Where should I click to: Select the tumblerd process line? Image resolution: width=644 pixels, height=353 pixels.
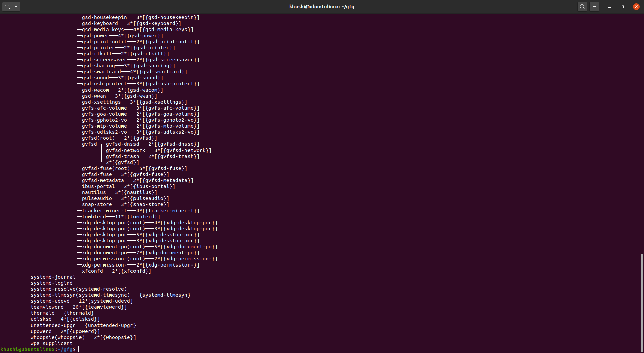pyautogui.click(x=121, y=217)
